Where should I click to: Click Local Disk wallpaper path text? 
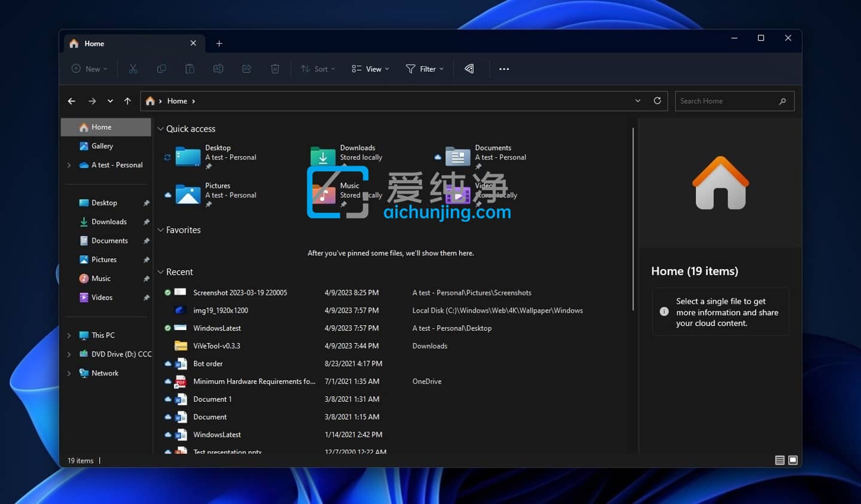497,310
